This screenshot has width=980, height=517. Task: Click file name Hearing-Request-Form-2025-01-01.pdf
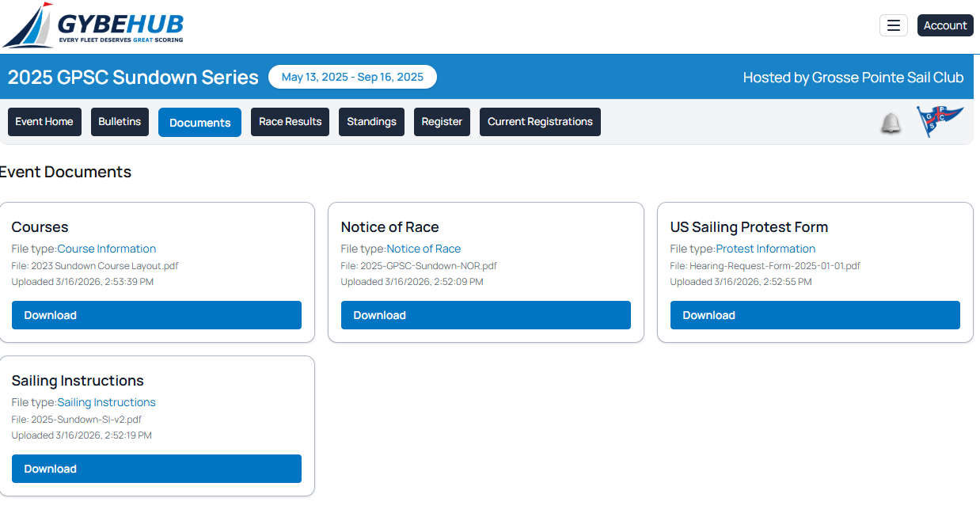click(x=775, y=266)
